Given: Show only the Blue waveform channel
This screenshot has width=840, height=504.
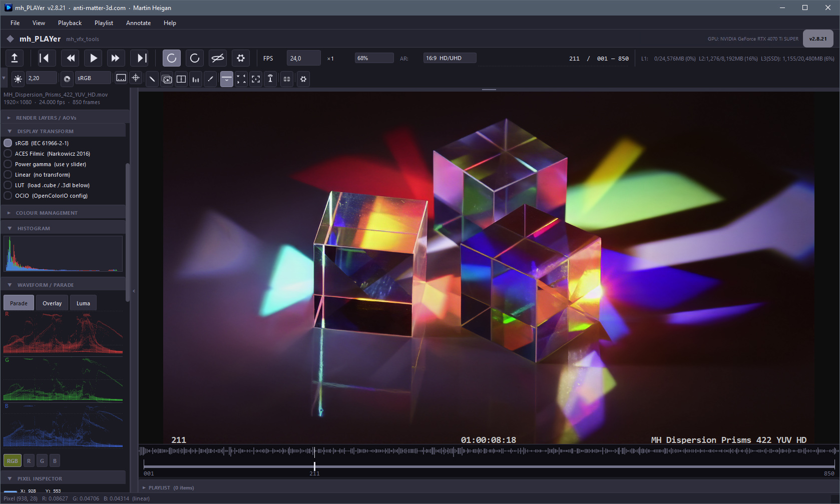Looking at the screenshot, I should coord(55,460).
